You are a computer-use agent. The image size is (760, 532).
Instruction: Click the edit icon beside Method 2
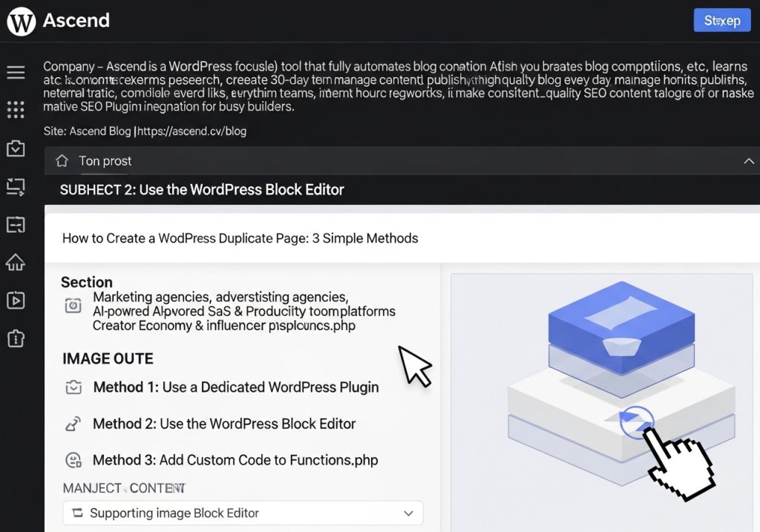tap(73, 424)
